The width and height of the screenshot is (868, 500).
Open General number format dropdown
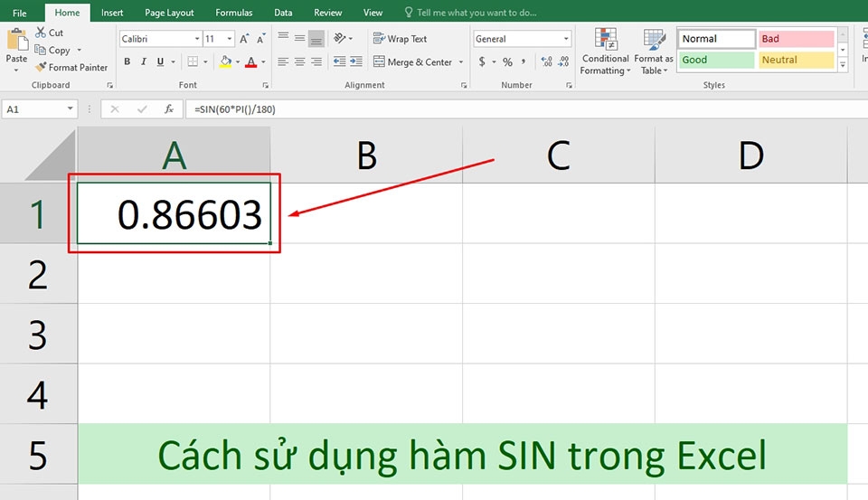pos(566,39)
